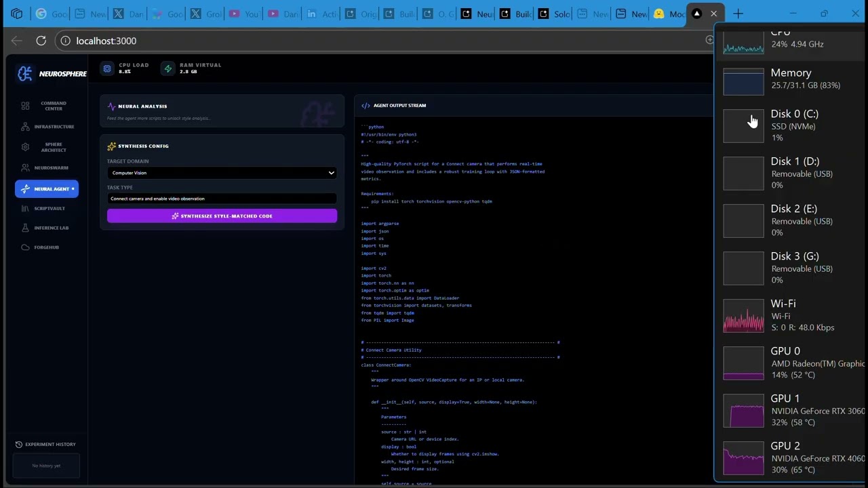Switch to the 'Neu' black-icon tab
The height and width of the screenshot is (488, 868).
(475, 14)
